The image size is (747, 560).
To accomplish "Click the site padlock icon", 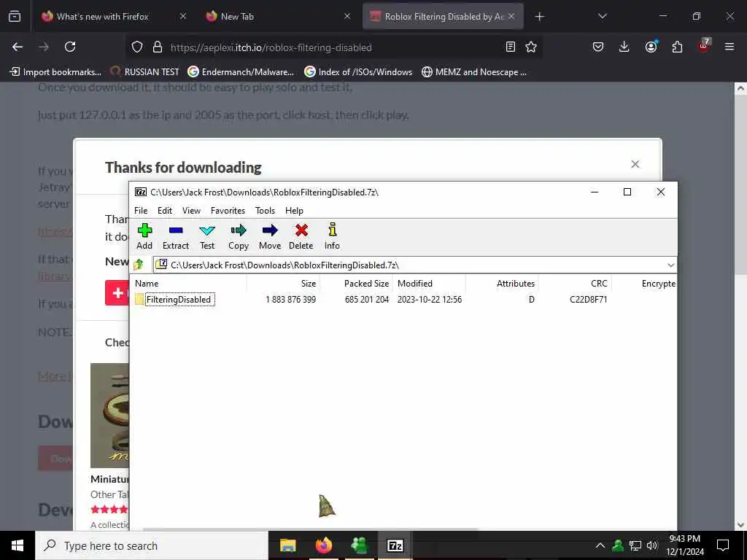I will pyautogui.click(x=158, y=47).
